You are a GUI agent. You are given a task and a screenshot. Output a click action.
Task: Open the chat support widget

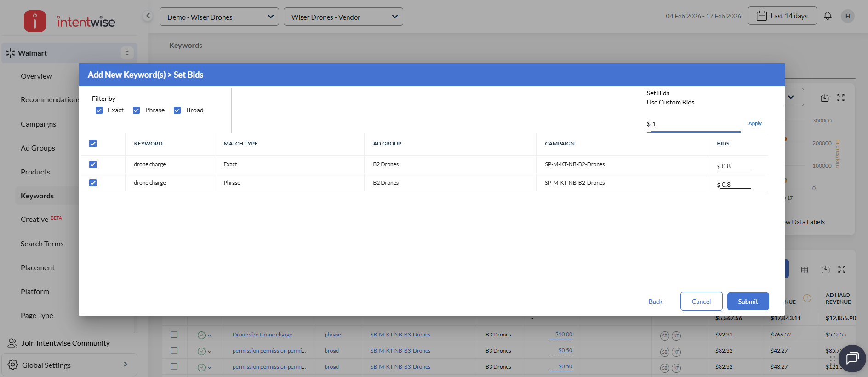[x=852, y=358]
